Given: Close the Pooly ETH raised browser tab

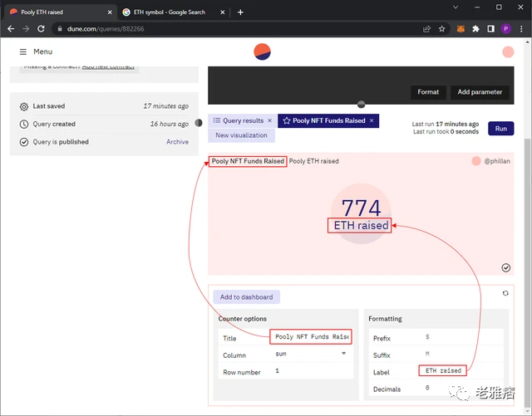Looking at the screenshot, I should tap(110, 12).
